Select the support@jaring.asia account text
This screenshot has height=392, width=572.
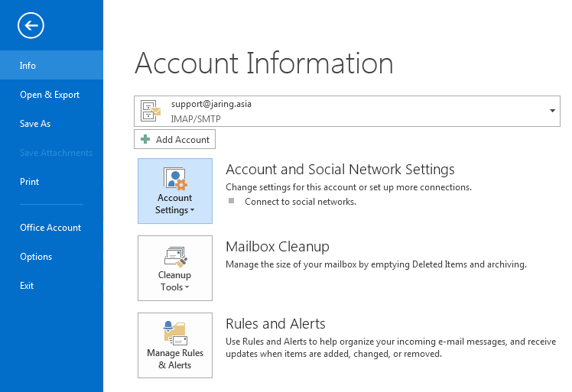pyautogui.click(x=211, y=104)
